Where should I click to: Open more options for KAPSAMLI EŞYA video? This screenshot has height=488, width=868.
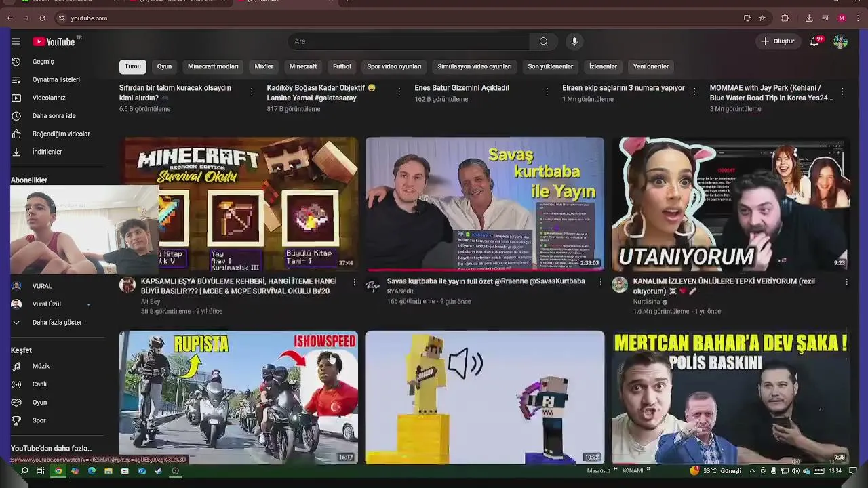pos(354,282)
